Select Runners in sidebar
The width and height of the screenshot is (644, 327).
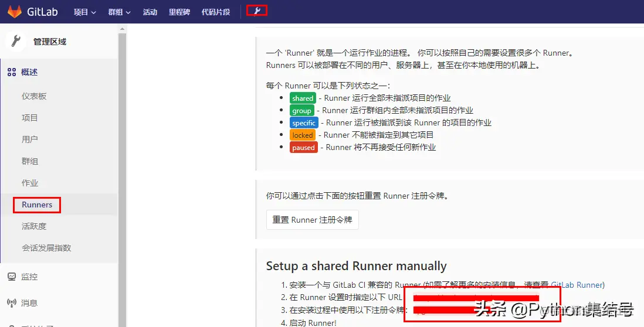coord(37,205)
